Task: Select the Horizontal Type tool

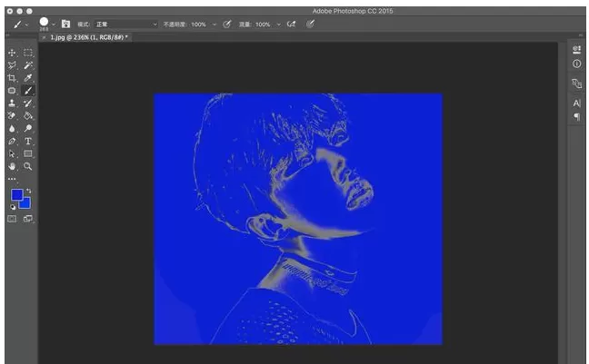Action: pos(28,142)
